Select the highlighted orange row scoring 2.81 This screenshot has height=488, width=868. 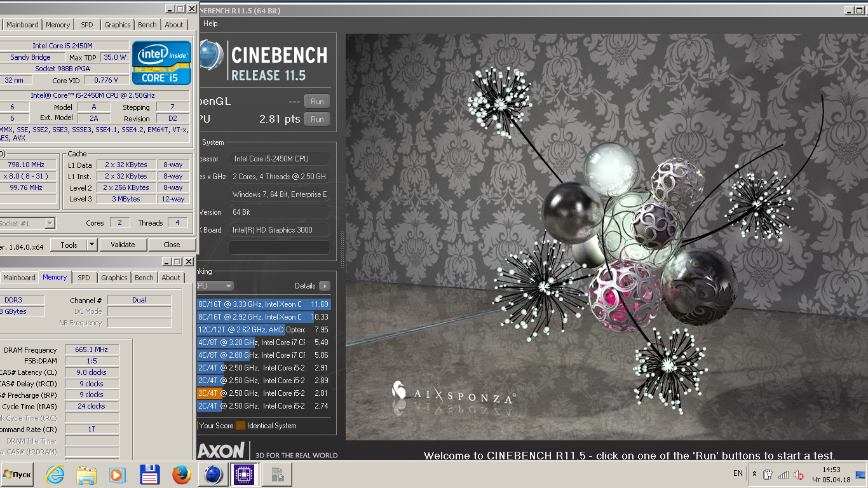(264, 393)
